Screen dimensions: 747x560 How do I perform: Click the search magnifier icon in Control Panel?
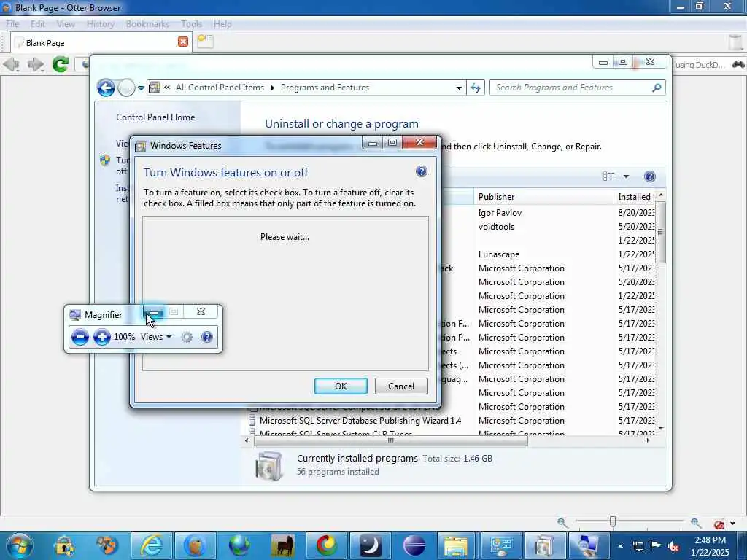tap(657, 87)
